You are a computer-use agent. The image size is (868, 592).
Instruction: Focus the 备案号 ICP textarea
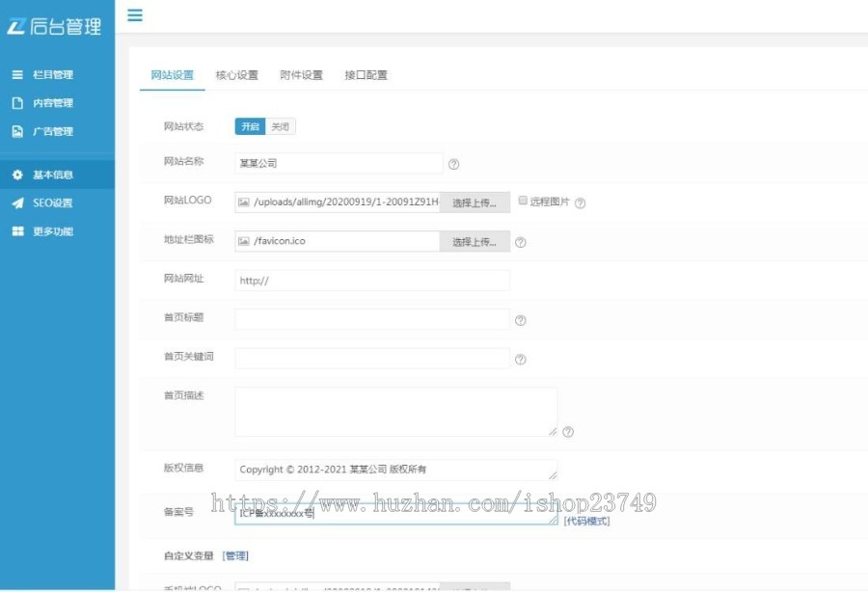(396, 514)
